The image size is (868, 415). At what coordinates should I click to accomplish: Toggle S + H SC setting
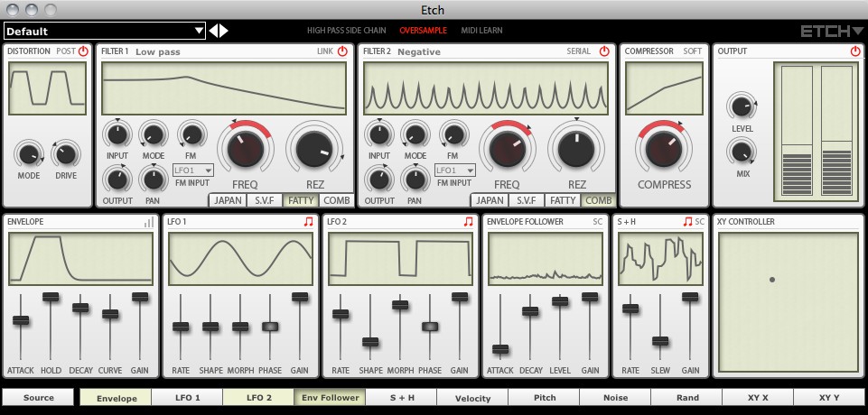[700, 222]
